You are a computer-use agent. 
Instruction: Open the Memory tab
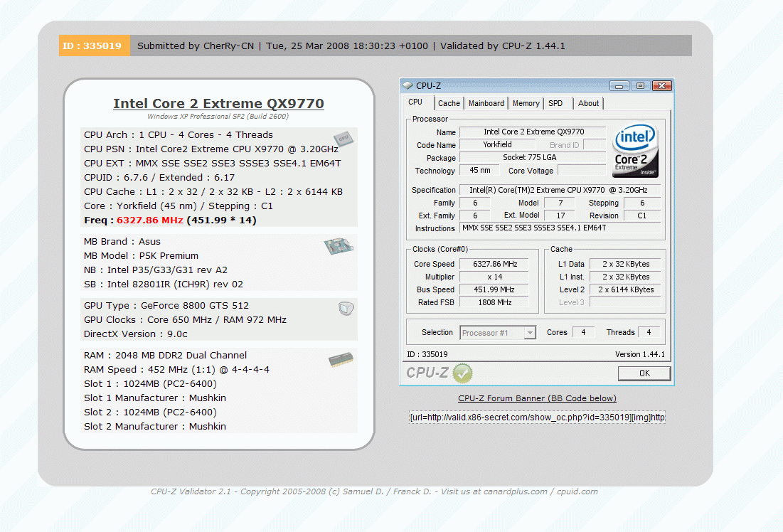coord(526,103)
